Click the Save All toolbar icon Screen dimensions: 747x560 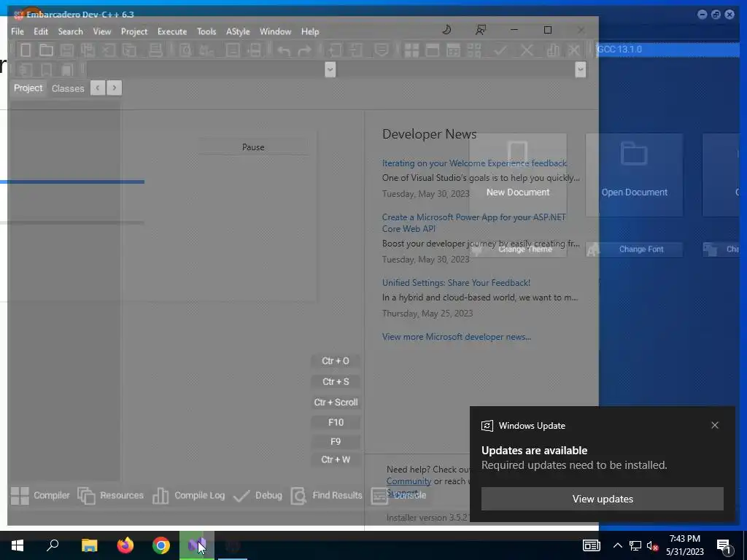pos(88,50)
